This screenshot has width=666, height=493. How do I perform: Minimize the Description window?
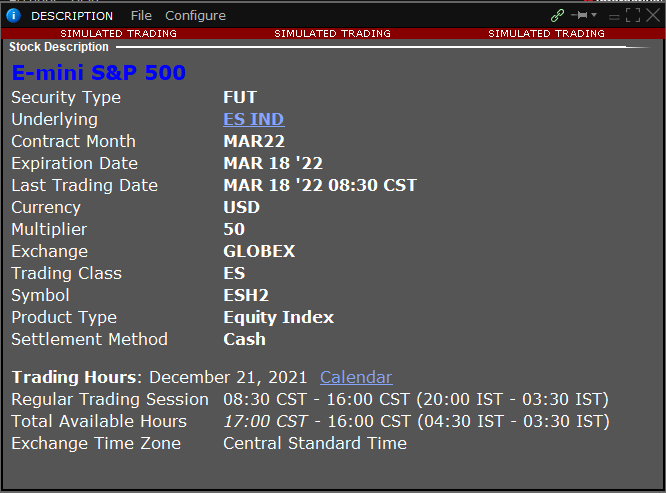pyautogui.click(x=614, y=17)
